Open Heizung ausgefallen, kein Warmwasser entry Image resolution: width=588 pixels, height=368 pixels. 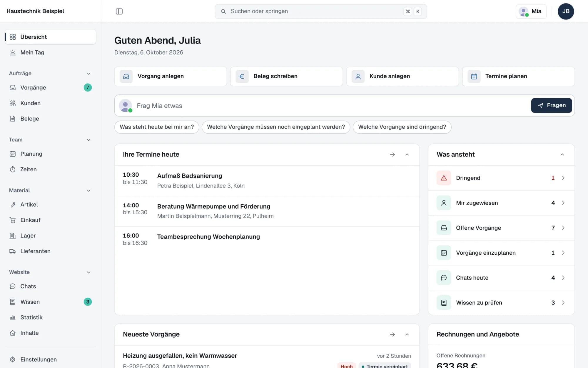[267, 357]
